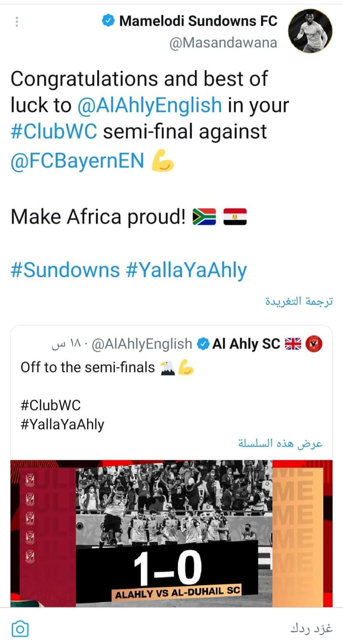Tap verified badge beside Mamelodi Sundowns FC
The height and width of the screenshot is (644, 343).
108,21
